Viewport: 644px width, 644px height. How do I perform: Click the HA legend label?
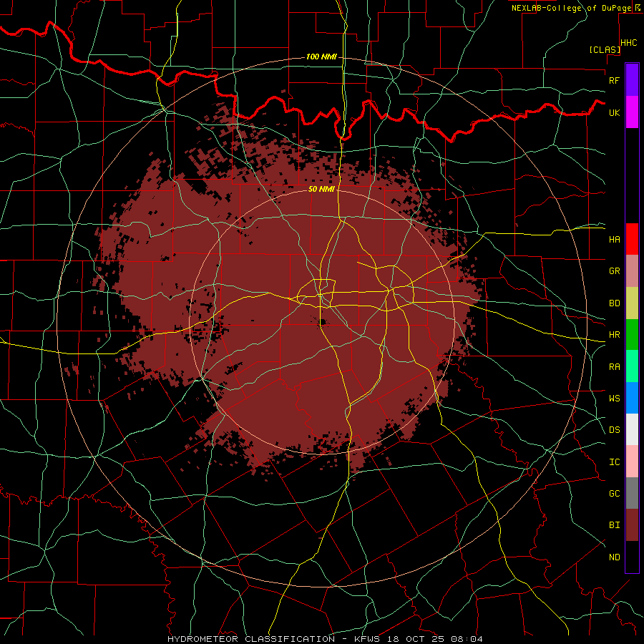click(614, 239)
